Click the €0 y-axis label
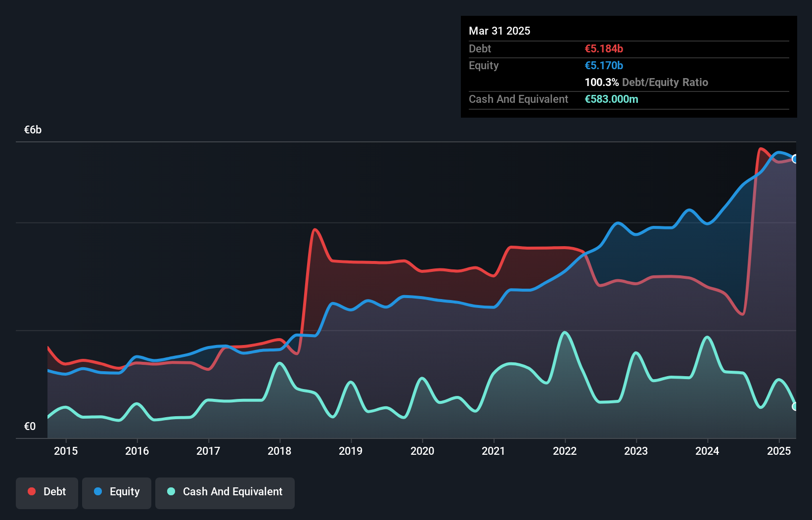Screen dimensions: 812x520 (30, 426)
